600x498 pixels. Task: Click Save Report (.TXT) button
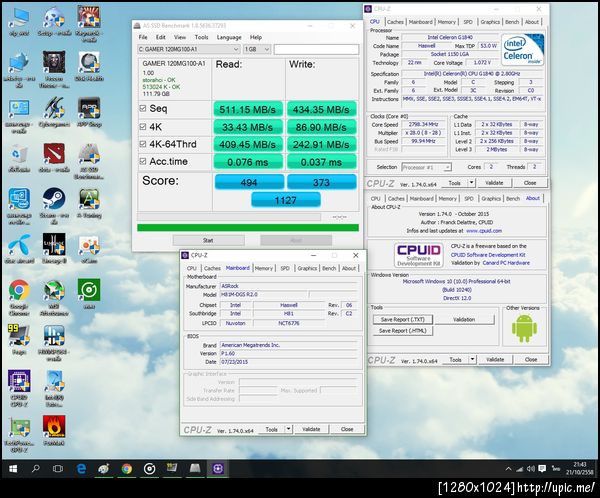click(403, 319)
